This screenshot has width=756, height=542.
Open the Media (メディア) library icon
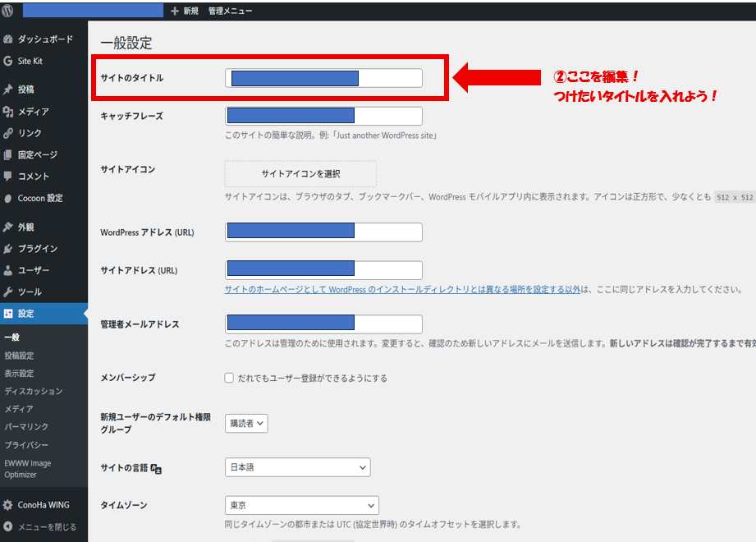pos(8,112)
